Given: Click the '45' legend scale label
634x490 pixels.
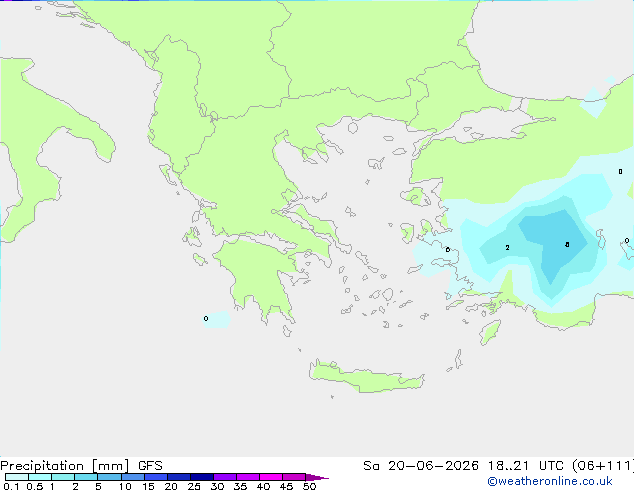Looking at the screenshot, I should (x=286, y=486).
